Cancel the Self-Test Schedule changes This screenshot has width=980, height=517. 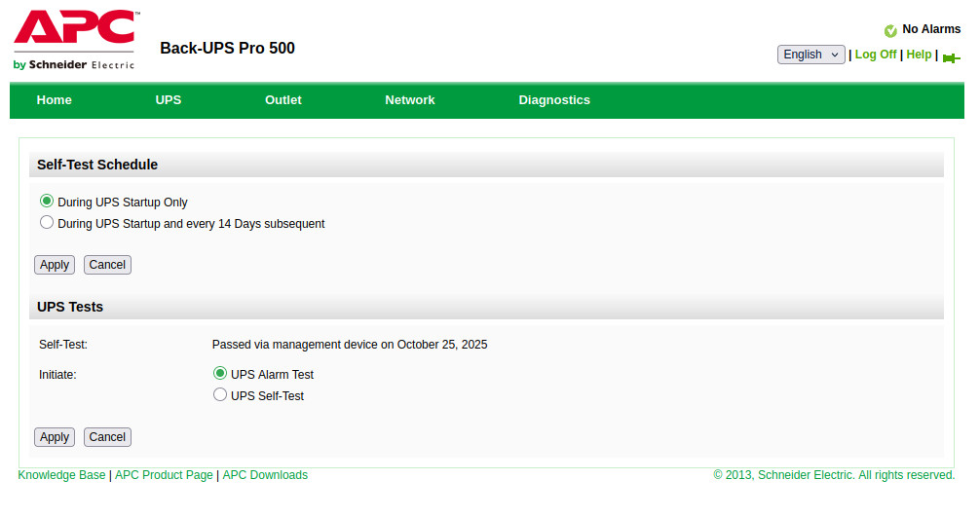click(107, 265)
